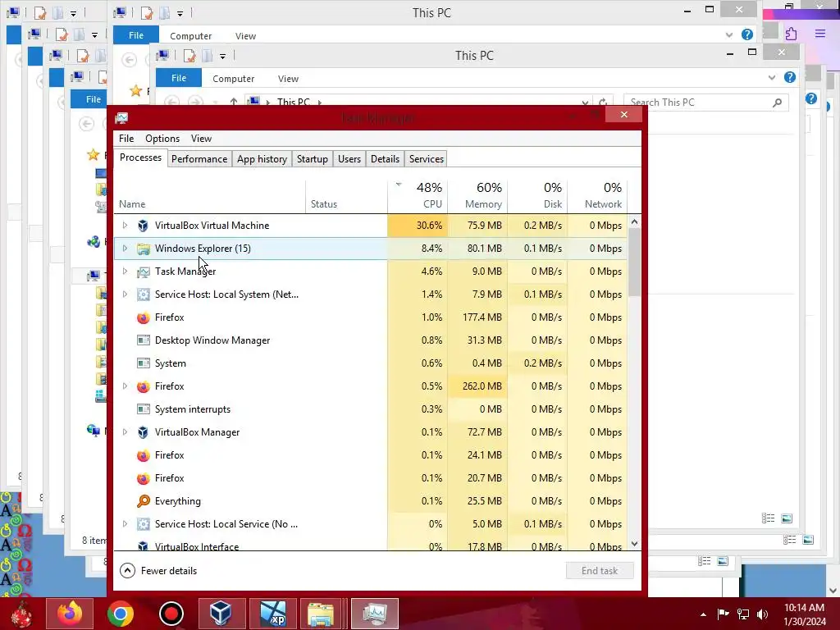Click the Firefox icon in the 20.7 MB row

(143, 478)
